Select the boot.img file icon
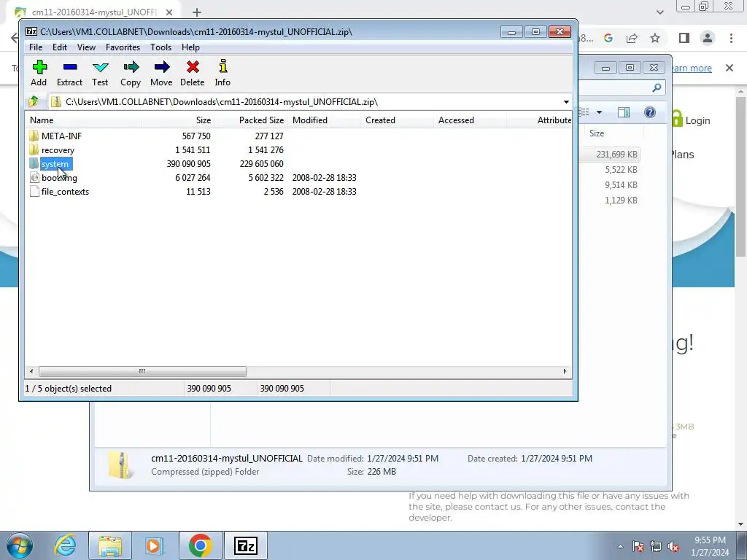Viewport: 747px width, 560px height. click(x=34, y=178)
